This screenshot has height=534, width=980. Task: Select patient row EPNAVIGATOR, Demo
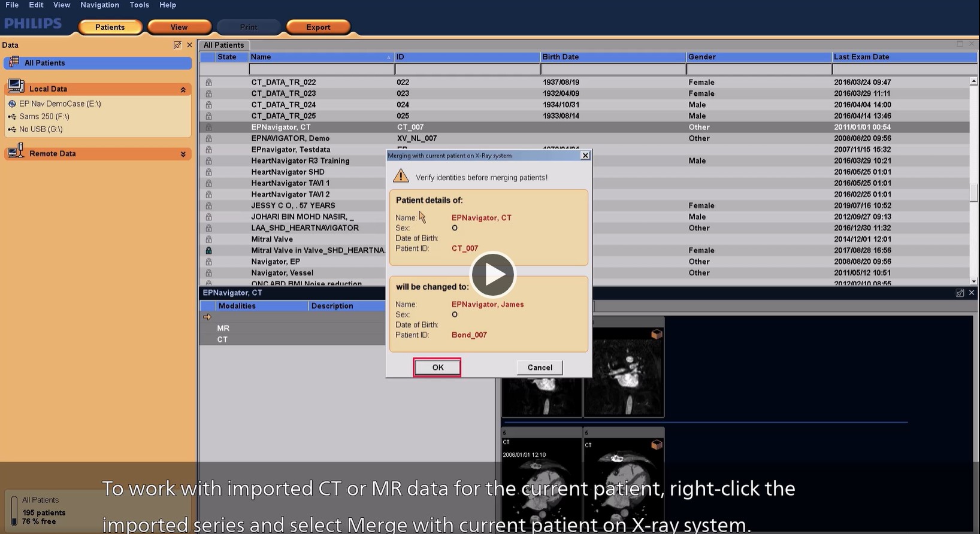pyautogui.click(x=584, y=138)
